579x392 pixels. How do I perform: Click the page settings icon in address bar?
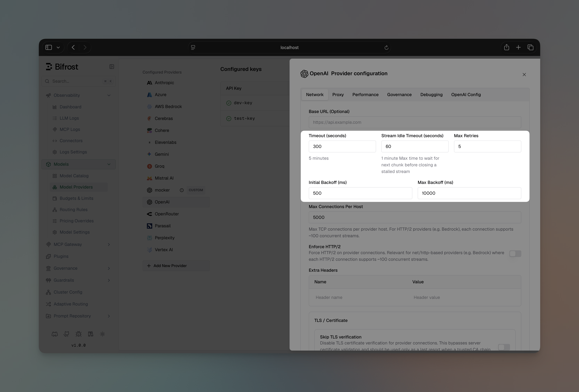(x=193, y=47)
